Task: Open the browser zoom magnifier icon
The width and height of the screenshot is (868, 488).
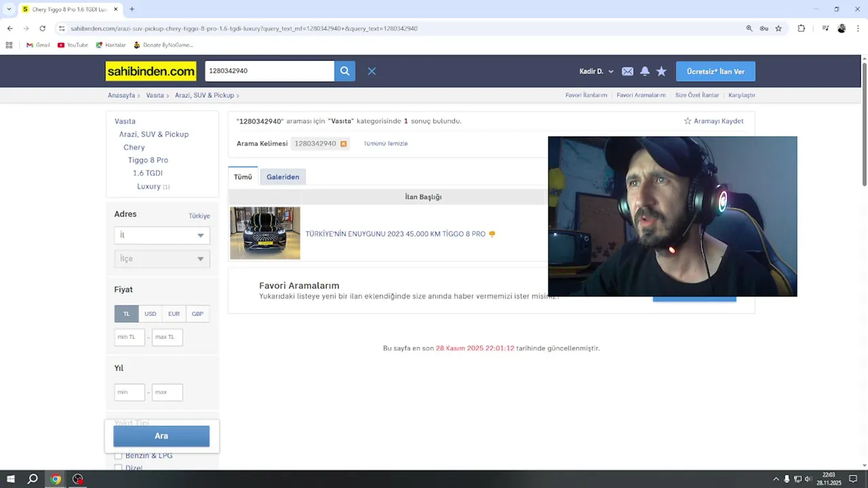Action: tap(749, 28)
